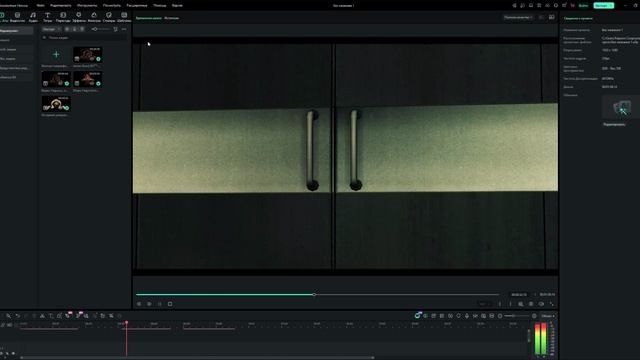Open the Edit menu

[x=60, y=6]
